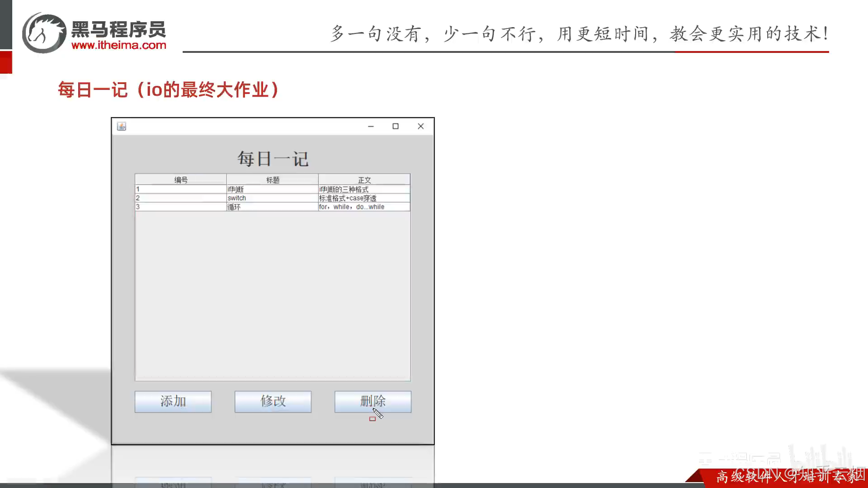Click the 删除 button
The height and width of the screenshot is (488, 868).
(x=373, y=401)
